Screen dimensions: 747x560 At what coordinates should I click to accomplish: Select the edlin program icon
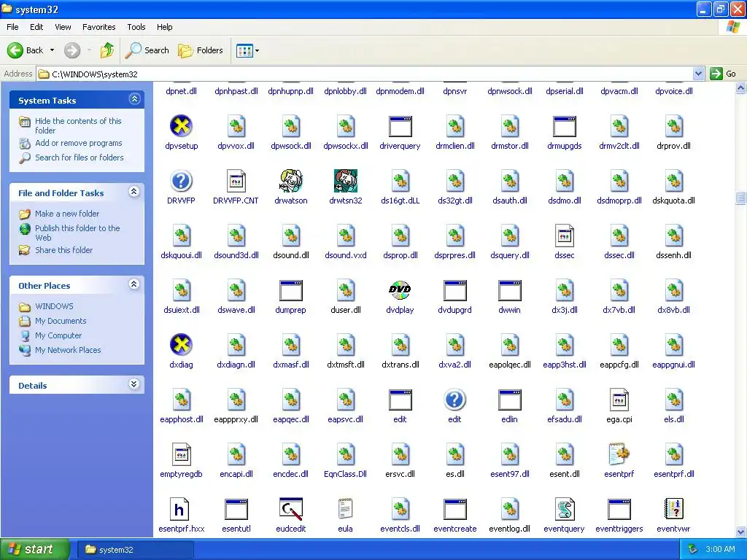click(x=509, y=400)
